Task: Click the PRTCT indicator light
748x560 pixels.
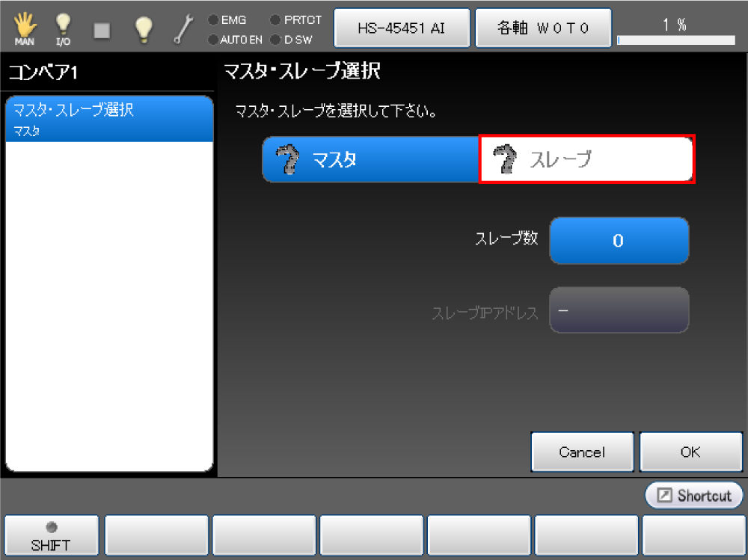Action: point(275,20)
